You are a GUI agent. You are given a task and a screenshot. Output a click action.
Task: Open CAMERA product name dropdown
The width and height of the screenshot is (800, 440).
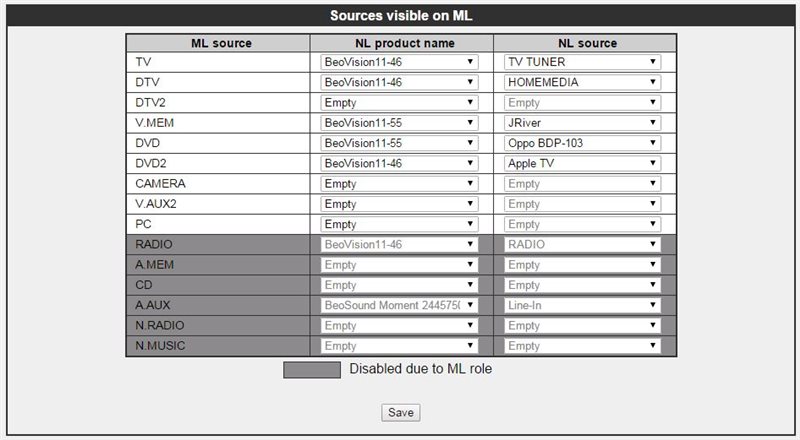[400, 184]
